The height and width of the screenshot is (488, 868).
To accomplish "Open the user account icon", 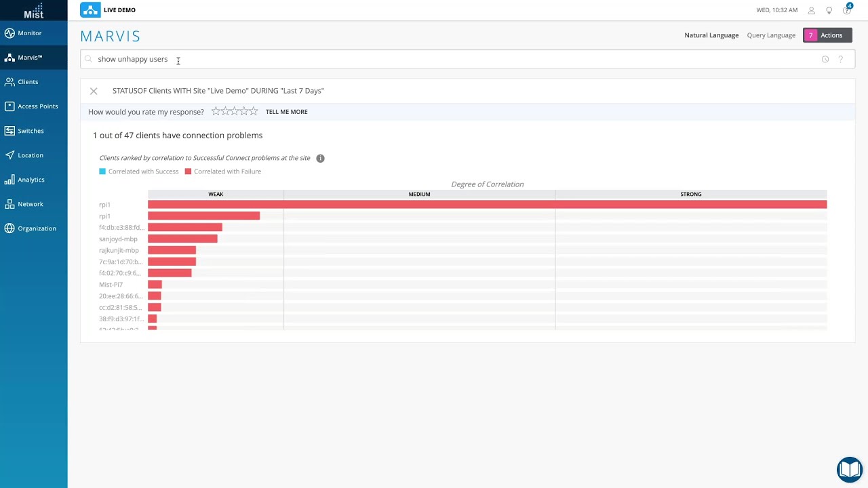I will (x=811, y=10).
